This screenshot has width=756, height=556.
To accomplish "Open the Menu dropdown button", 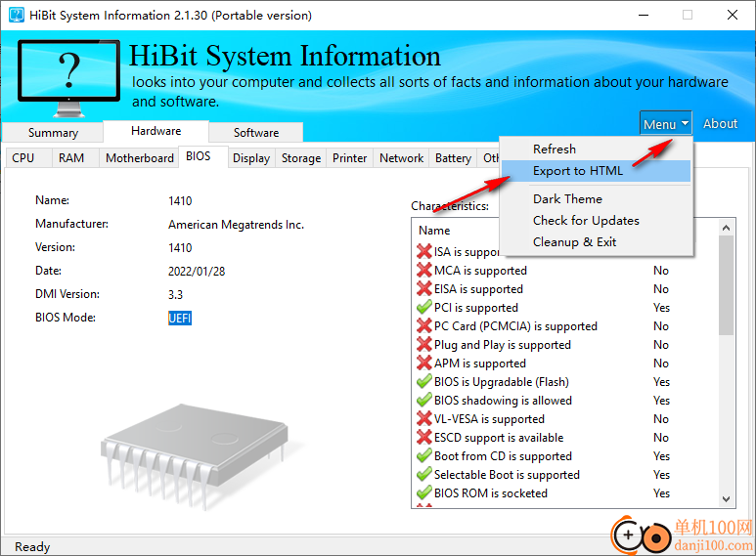I will 666,124.
